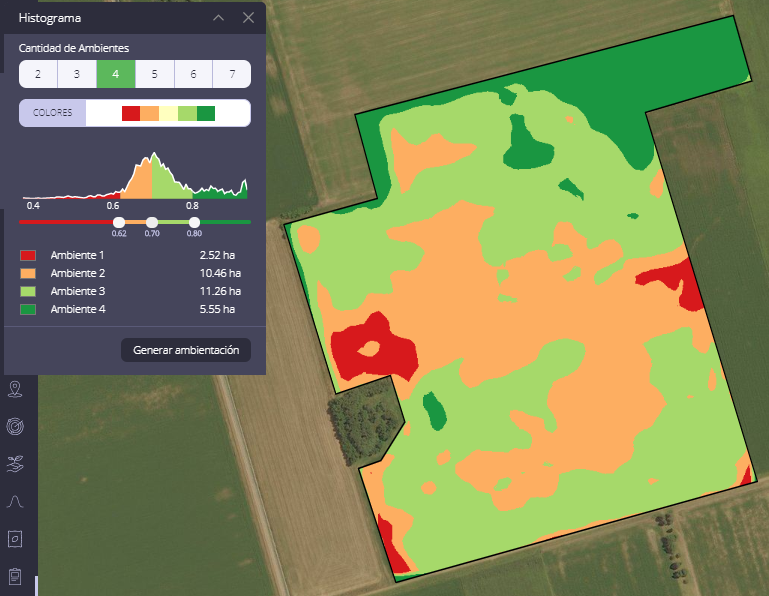Open the plant-in-hand crop tool
The image size is (769, 596).
(x=15, y=464)
